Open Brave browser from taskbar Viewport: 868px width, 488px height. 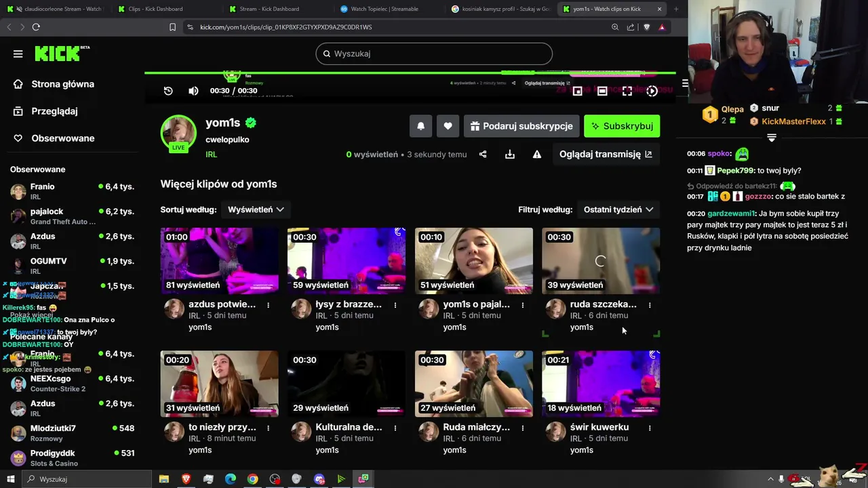186,479
